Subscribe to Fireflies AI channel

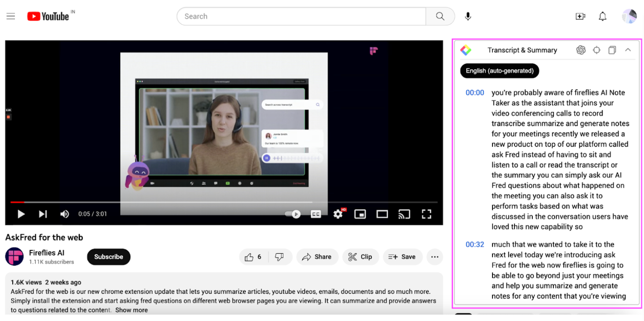[x=108, y=257]
